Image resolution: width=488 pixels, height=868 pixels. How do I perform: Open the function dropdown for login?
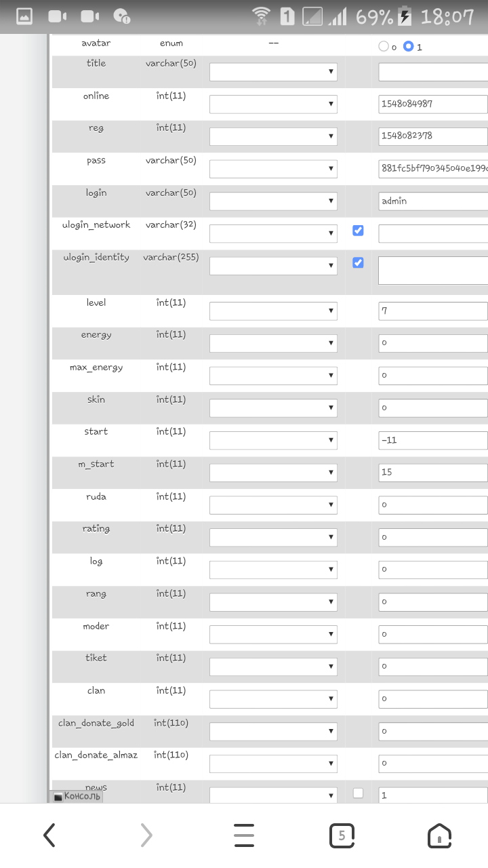273,201
